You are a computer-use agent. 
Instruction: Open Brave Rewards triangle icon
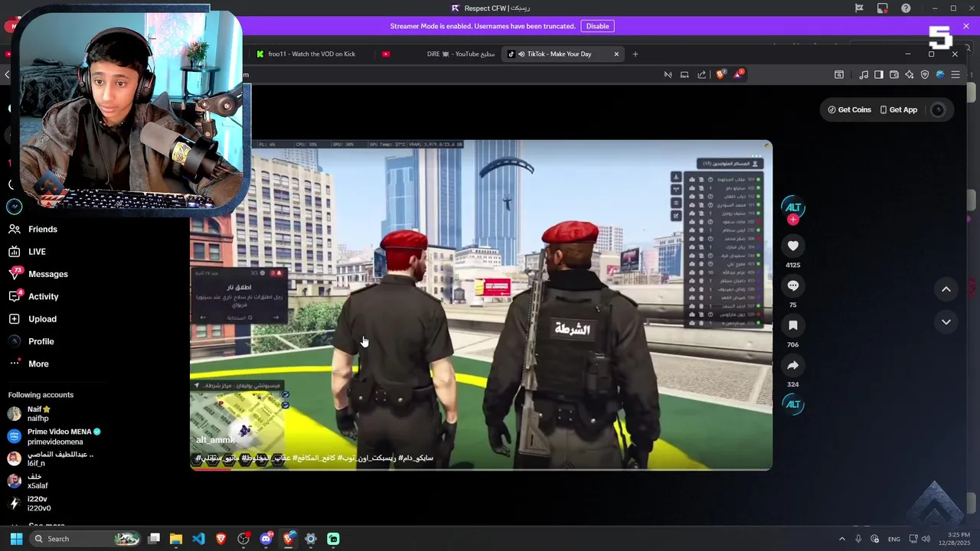pos(738,74)
